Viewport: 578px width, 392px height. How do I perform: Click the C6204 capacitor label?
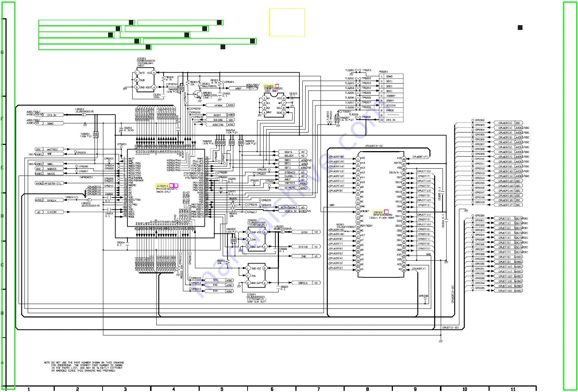[121, 243]
